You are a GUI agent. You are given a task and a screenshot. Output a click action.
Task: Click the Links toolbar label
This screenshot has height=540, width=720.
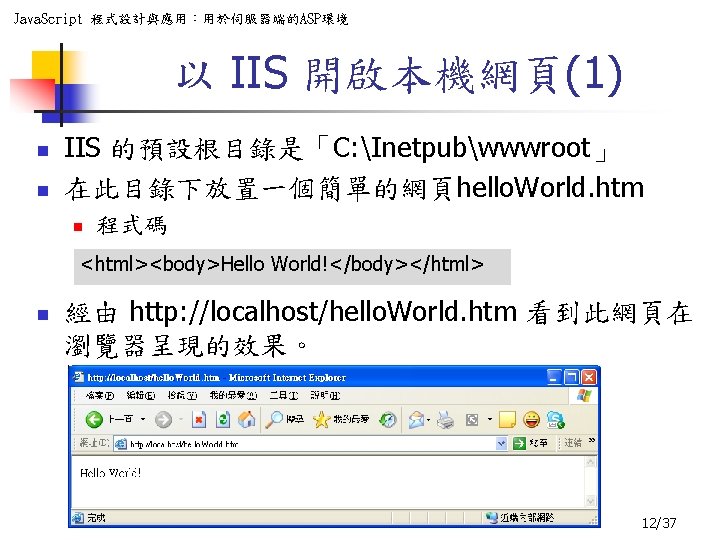pos(573,443)
